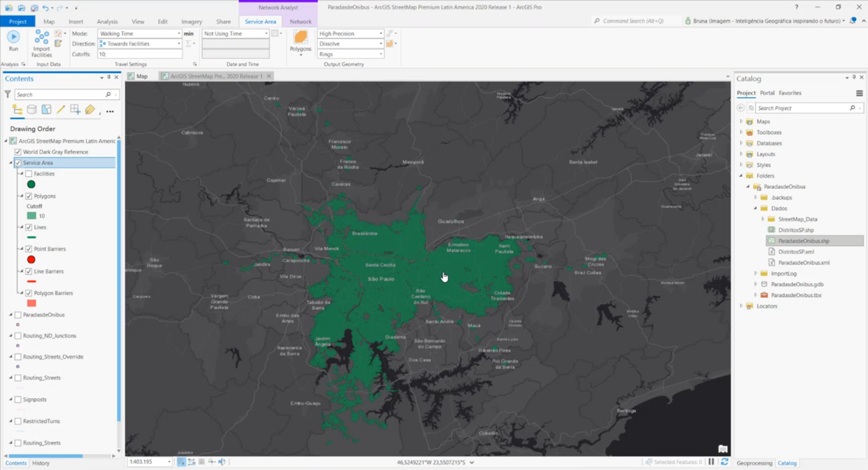Image resolution: width=868 pixels, height=470 pixels.
Task: Enable the ParadasdeOnibus layer checkbox
Action: pos(18,315)
